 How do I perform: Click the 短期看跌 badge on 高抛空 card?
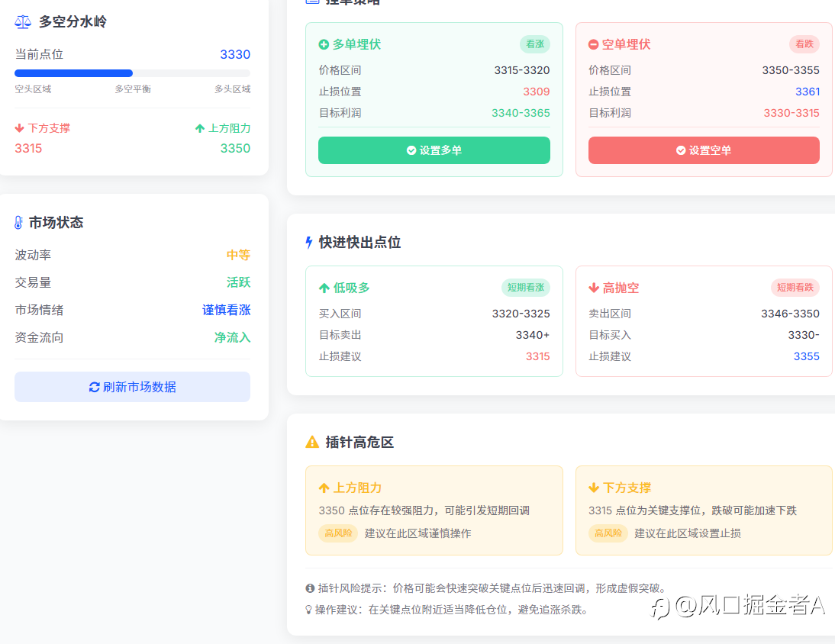tap(795, 288)
